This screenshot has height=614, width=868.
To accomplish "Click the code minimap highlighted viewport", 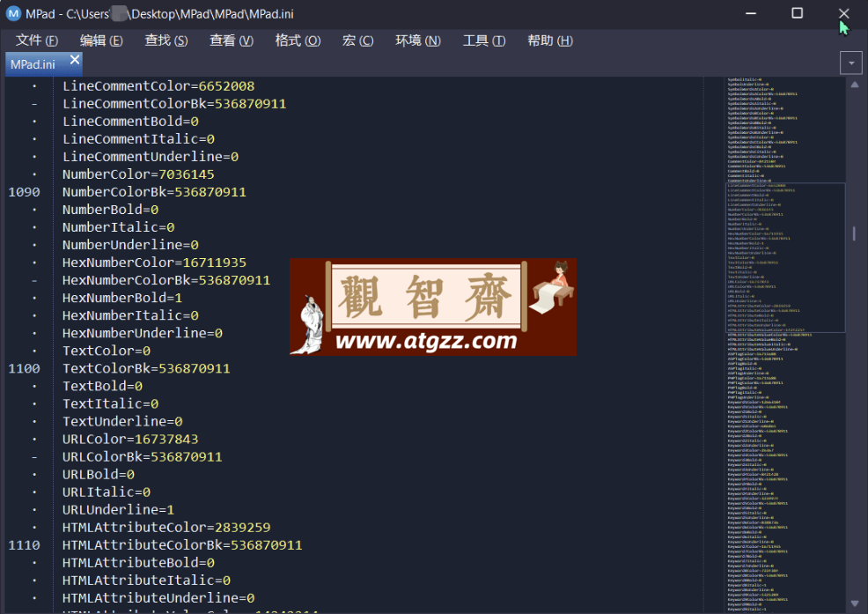I will coord(785,258).
